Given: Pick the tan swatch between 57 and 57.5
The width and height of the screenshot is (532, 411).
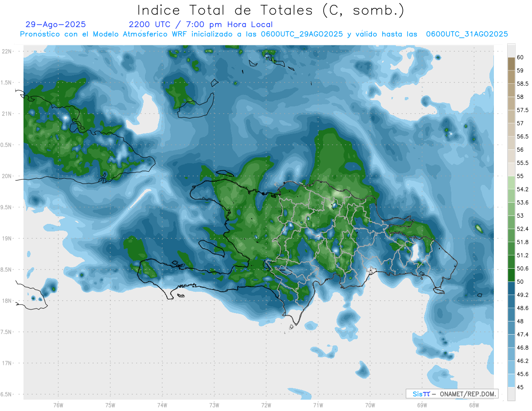Looking at the screenshot, I should click(x=511, y=117).
